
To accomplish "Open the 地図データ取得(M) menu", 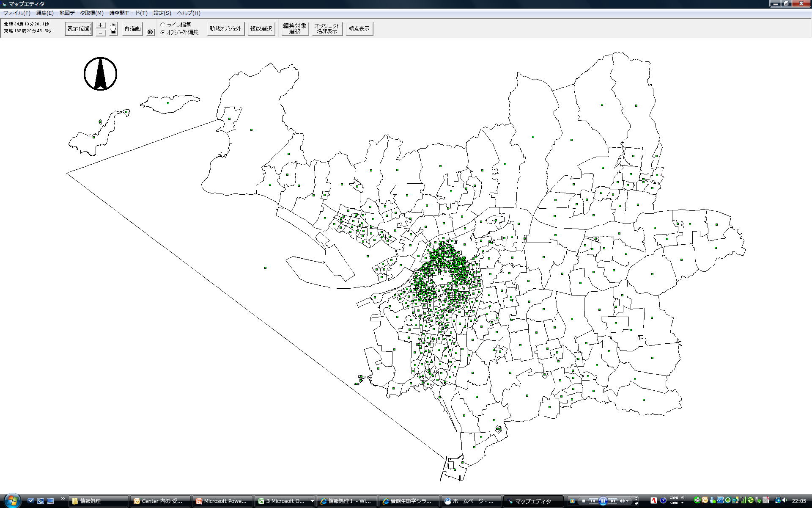I will pos(81,13).
